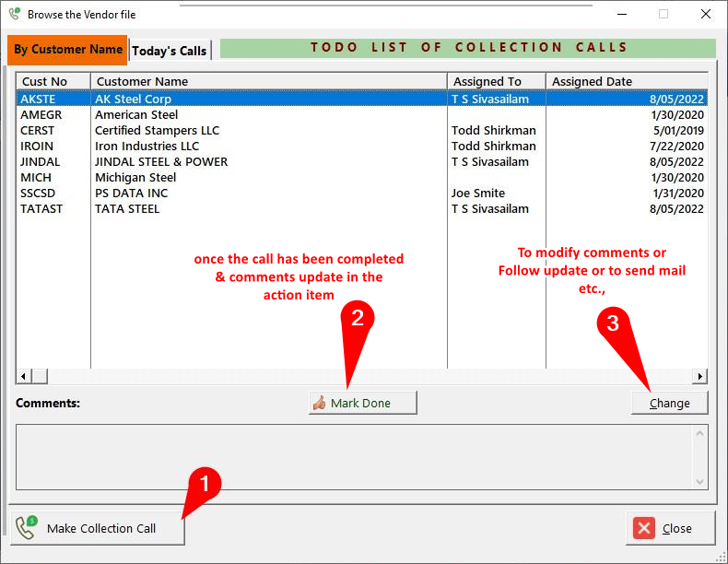This screenshot has width=728, height=564.
Task: Click customer number MICH
Action: pyautogui.click(x=36, y=177)
